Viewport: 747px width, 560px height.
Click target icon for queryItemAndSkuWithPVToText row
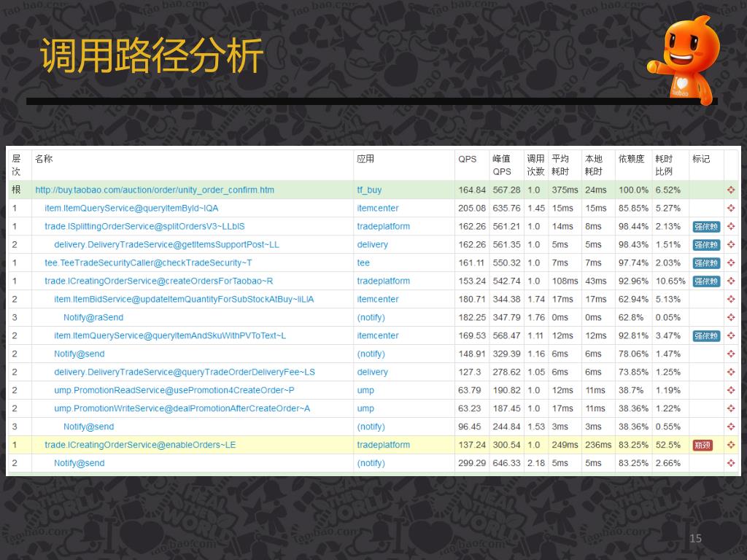(x=731, y=335)
